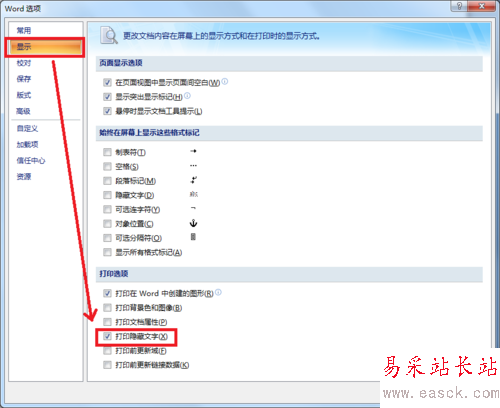Click the 始终在屏幕上显示这些格式标记 header
This screenshot has width=500, height=408.
(x=289, y=133)
